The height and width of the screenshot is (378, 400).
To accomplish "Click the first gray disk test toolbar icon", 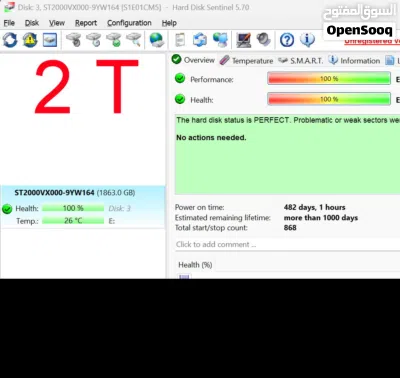I will (74, 40).
